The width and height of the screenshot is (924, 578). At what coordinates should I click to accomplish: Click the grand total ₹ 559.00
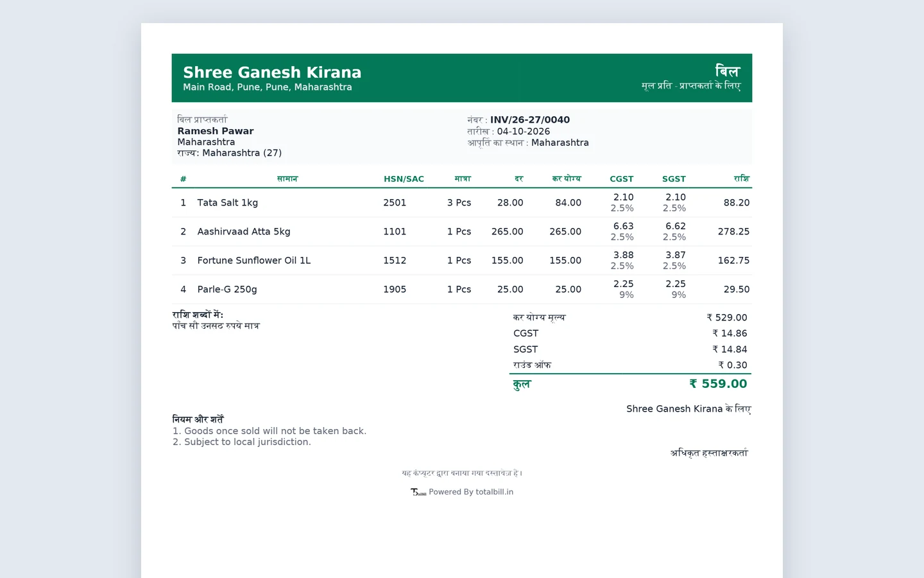click(718, 383)
